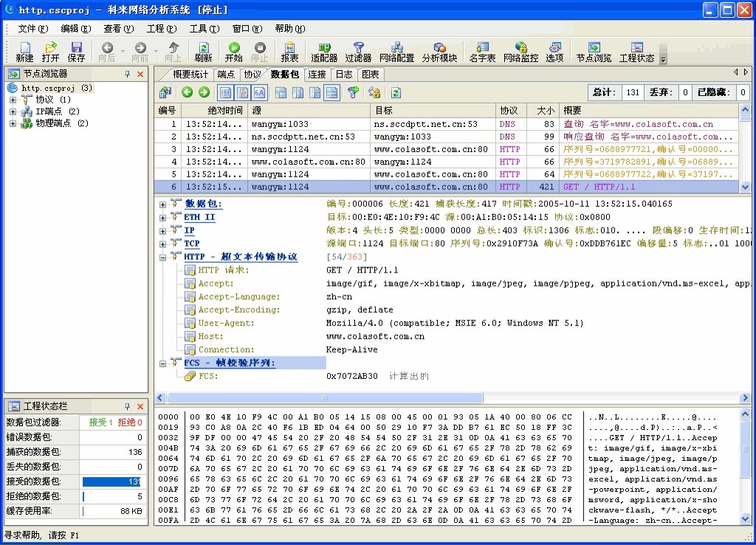Image resolution: width=756 pixels, height=545 pixels.
Task: Click the 缓存使用率 88 KB bar
Action: pos(112,511)
